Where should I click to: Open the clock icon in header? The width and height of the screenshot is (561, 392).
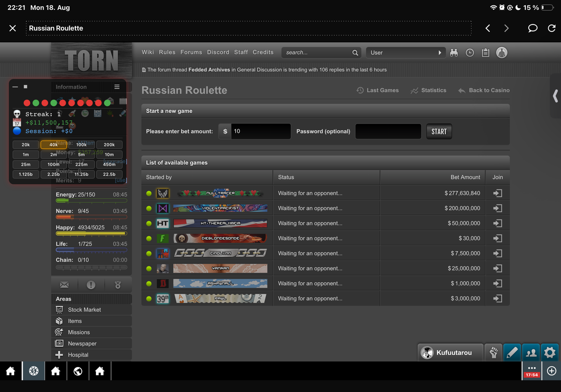470,52
